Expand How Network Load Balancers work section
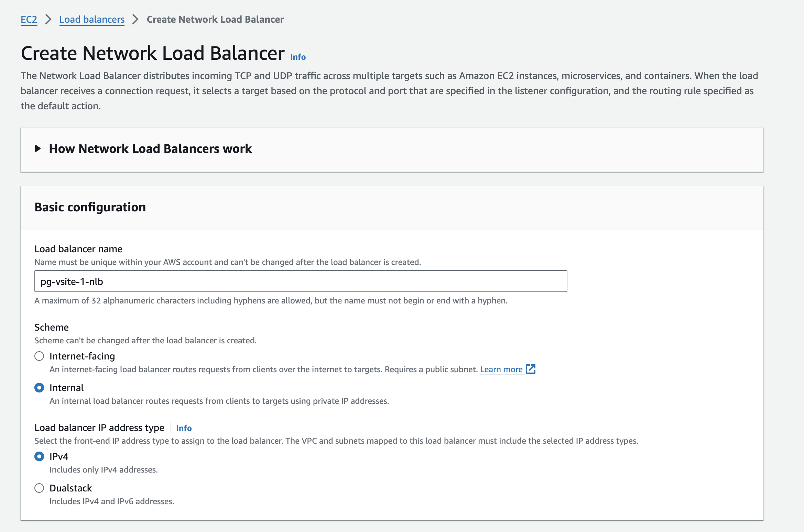Screen dimensions: 804x532 (x=150, y=148)
